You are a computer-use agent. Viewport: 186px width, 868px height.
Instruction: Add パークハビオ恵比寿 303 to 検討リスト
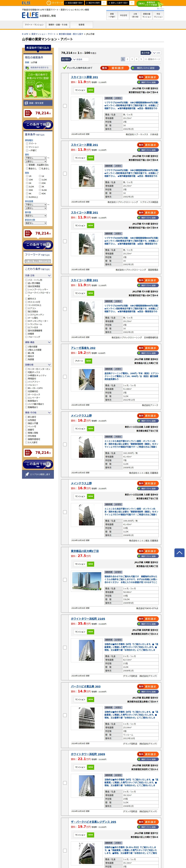(x=148, y=692)
